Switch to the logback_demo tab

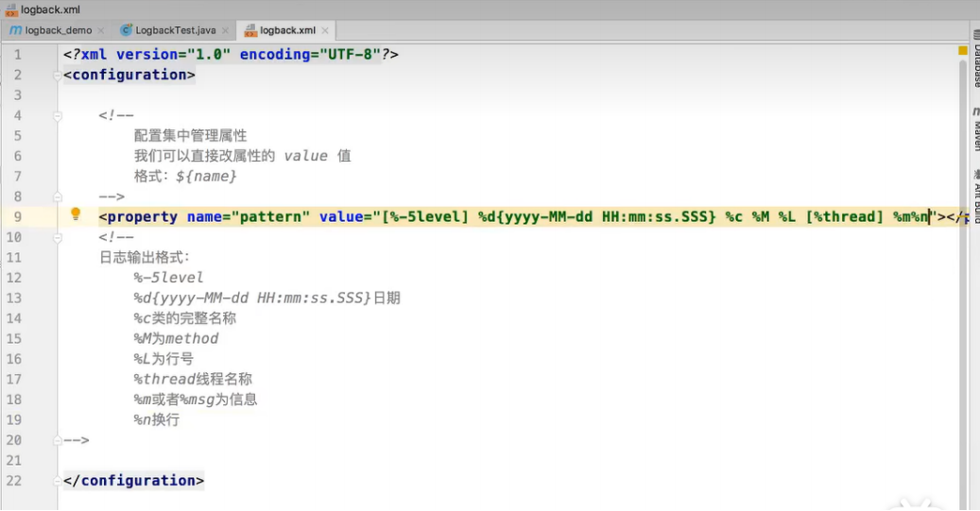point(58,30)
